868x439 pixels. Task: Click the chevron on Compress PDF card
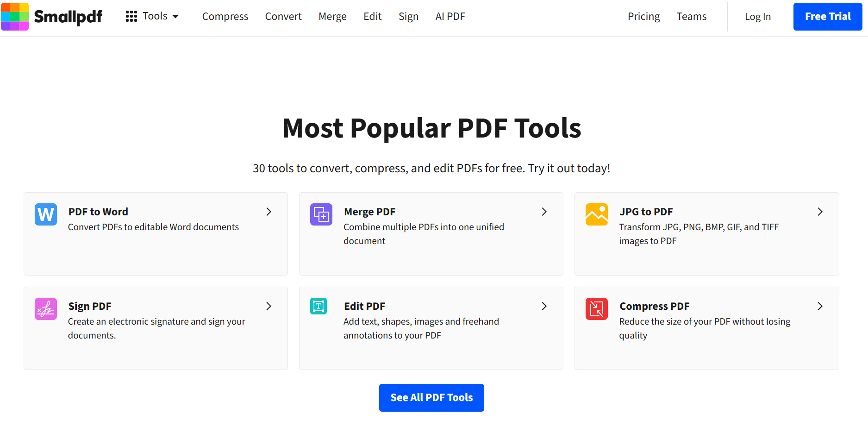click(x=820, y=306)
